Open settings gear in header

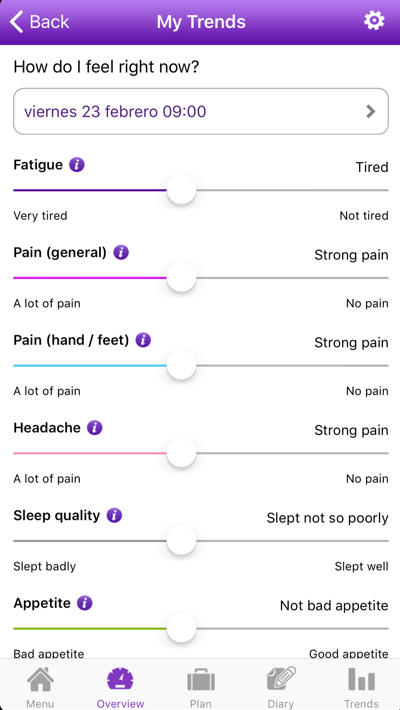click(374, 21)
